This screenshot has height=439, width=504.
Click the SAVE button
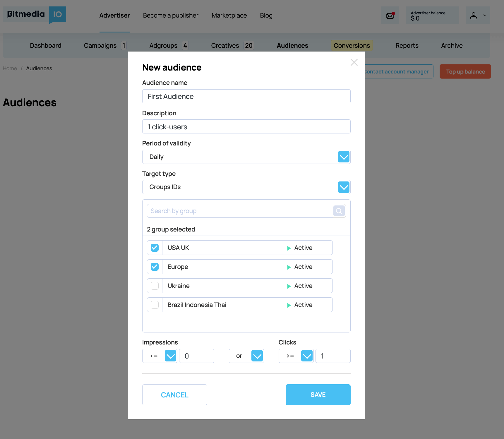pos(318,395)
